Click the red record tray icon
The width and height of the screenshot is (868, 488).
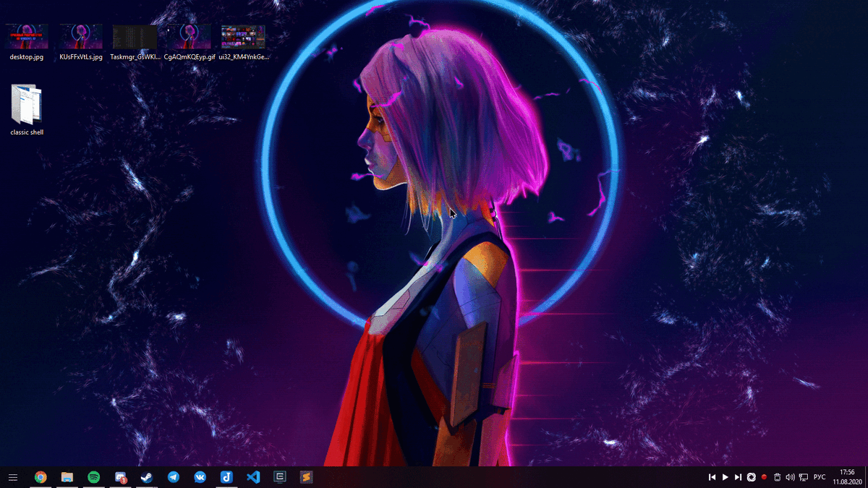pyautogui.click(x=764, y=477)
